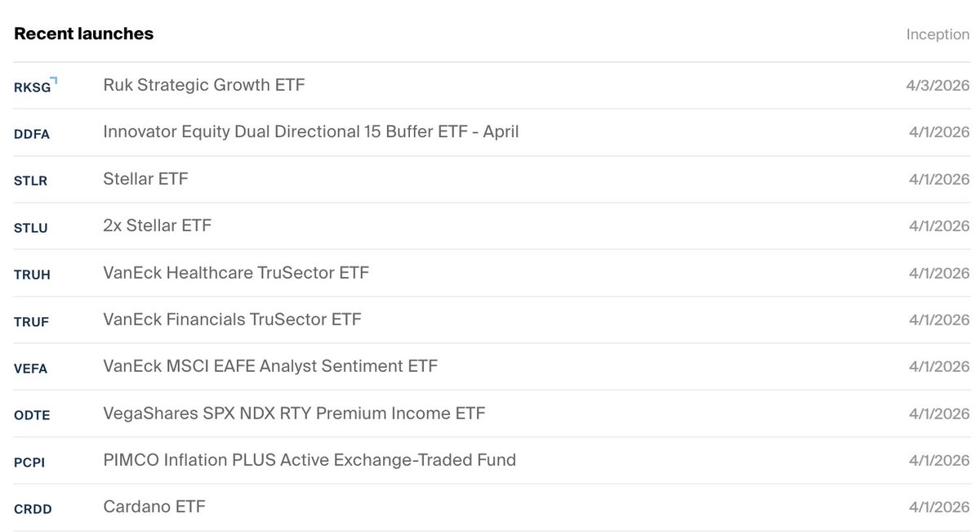Click the ODTE ticker symbol
The width and height of the screenshot is (980, 532).
click(x=32, y=415)
